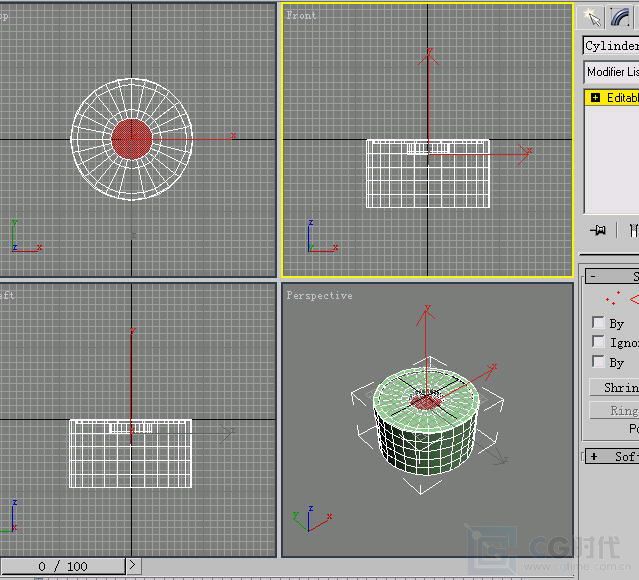Enable the first By checkbox
The width and height of the screenshot is (639, 580).
pyautogui.click(x=598, y=323)
